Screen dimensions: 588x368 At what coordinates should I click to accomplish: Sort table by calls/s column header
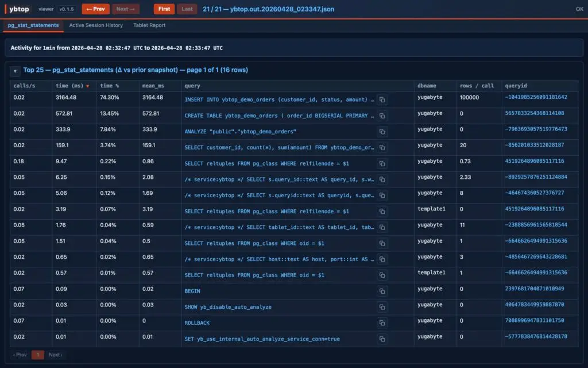(24, 86)
